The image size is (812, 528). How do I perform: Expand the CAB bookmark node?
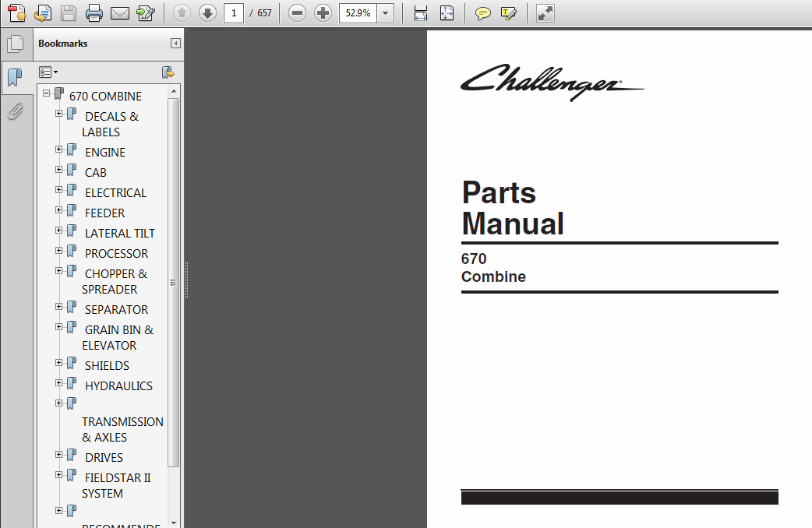click(x=58, y=169)
